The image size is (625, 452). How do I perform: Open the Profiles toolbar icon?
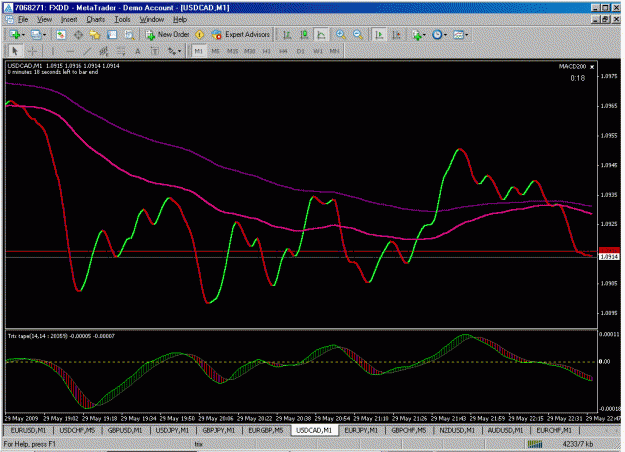click(36, 35)
